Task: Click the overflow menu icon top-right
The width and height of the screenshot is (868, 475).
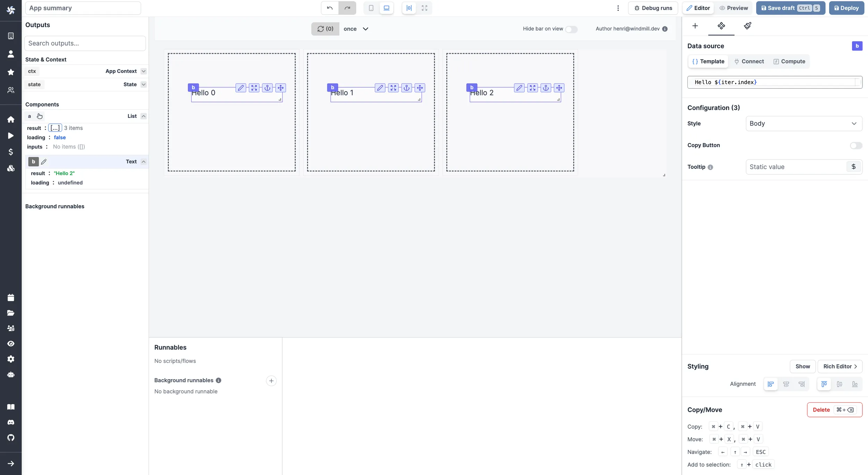Action: 618,8
